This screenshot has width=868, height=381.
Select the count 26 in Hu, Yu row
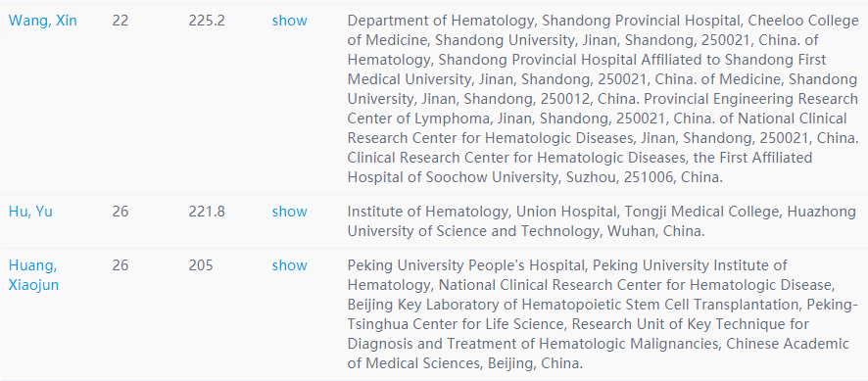(x=121, y=212)
